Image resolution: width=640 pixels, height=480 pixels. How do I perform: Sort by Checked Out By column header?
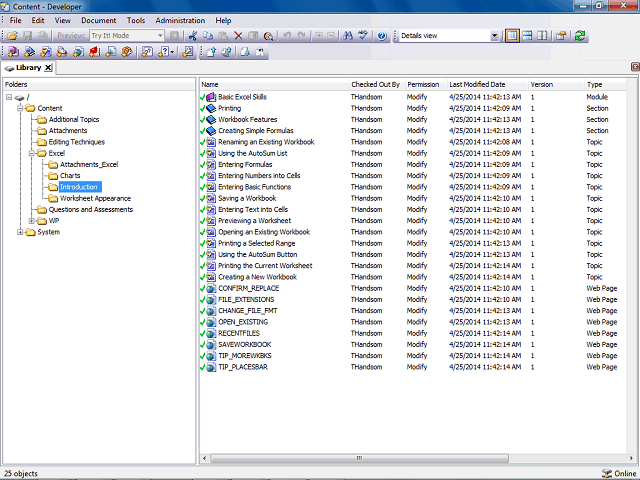(x=378, y=84)
